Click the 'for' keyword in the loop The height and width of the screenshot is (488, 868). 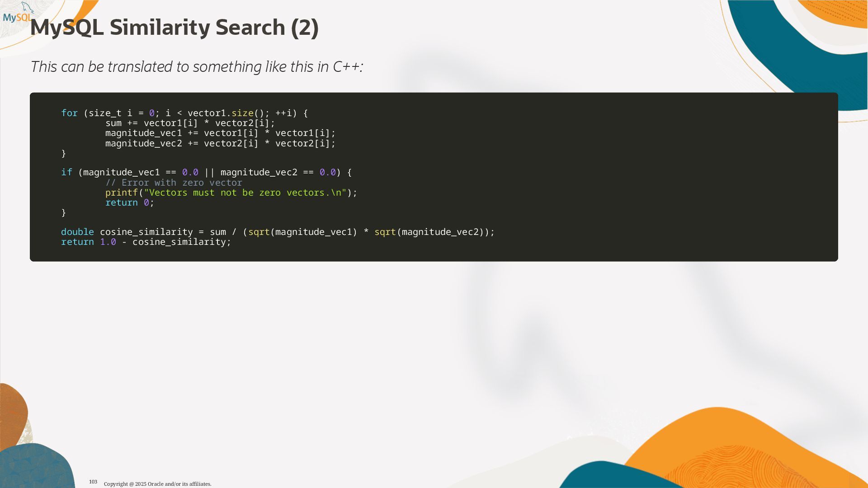(69, 113)
